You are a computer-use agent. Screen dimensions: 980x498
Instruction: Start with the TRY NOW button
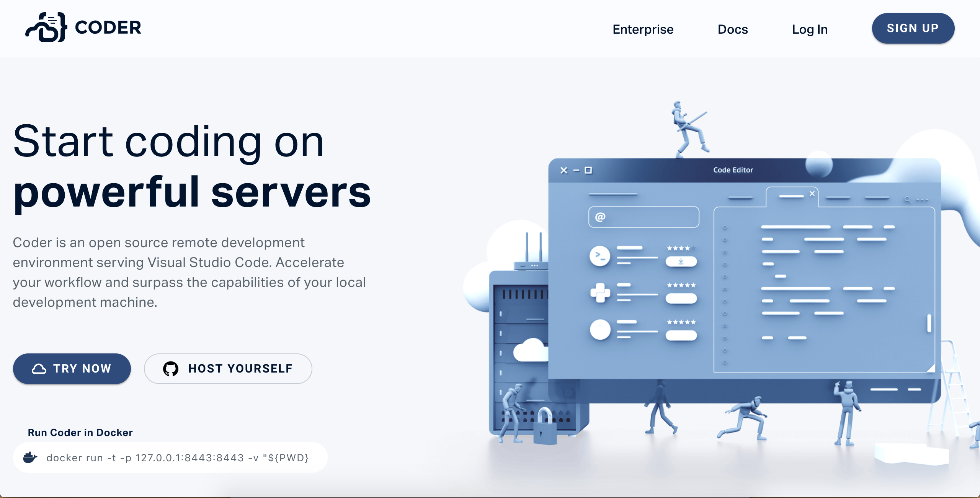click(72, 368)
